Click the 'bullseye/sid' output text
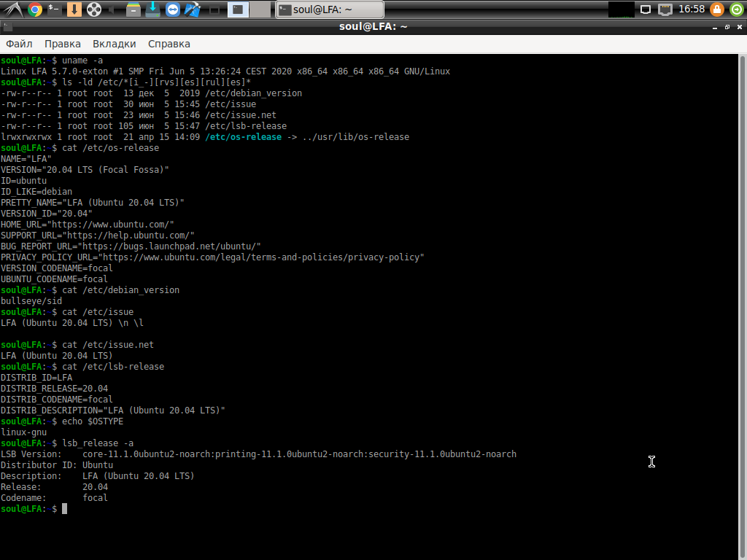This screenshot has height=560, width=747. (x=31, y=301)
